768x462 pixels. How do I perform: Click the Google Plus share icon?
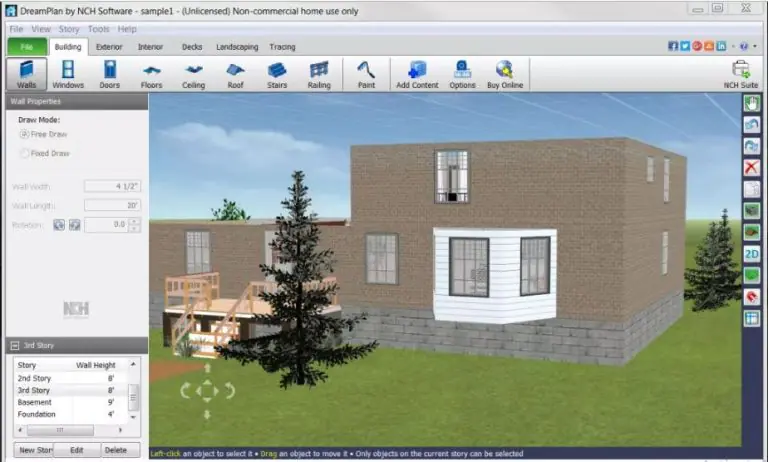(697, 46)
